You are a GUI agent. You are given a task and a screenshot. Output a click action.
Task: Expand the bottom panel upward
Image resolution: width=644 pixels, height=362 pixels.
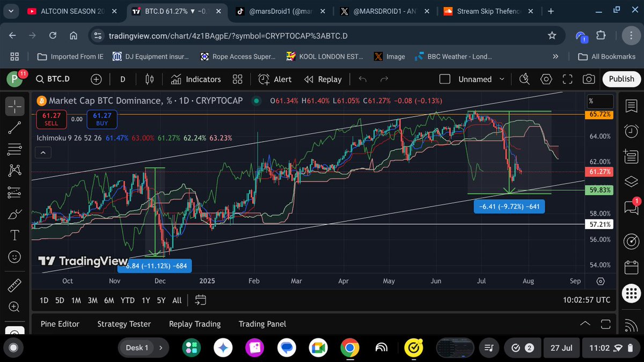pyautogui.click(x=585, y=324)
